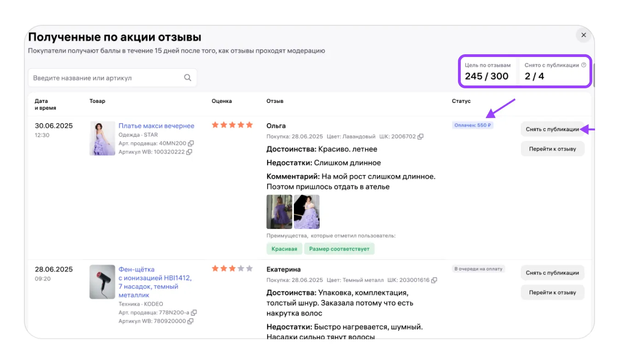Click the search magnifier icon
Viewport: 618px width, 364px height.
(x=188, y=78)
